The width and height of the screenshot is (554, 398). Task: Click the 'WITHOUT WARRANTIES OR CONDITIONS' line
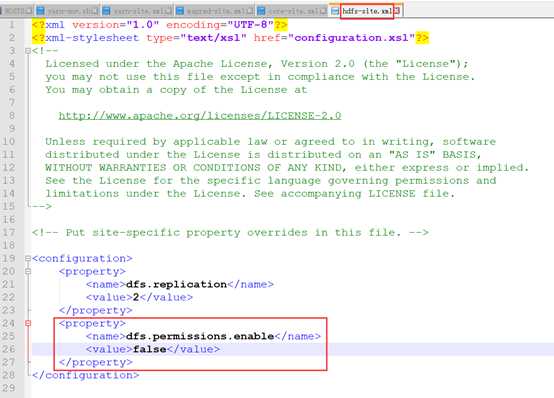click(x=287, y=168)
